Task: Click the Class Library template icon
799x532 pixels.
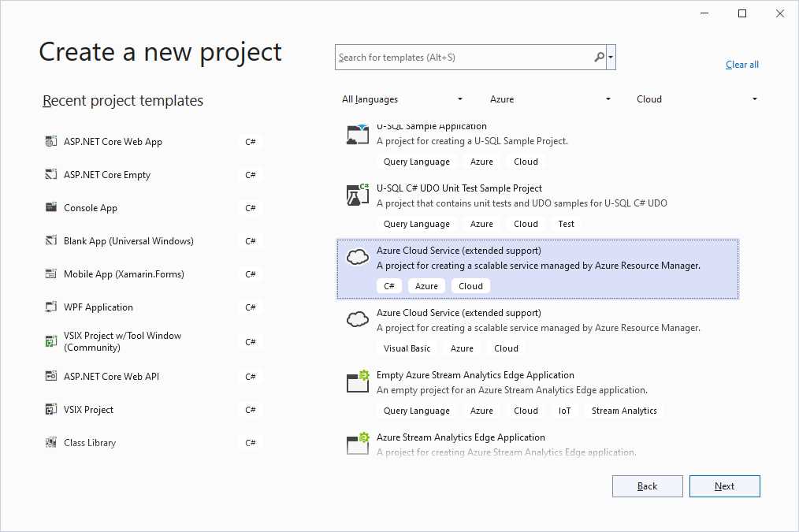Action: [51, 442]
